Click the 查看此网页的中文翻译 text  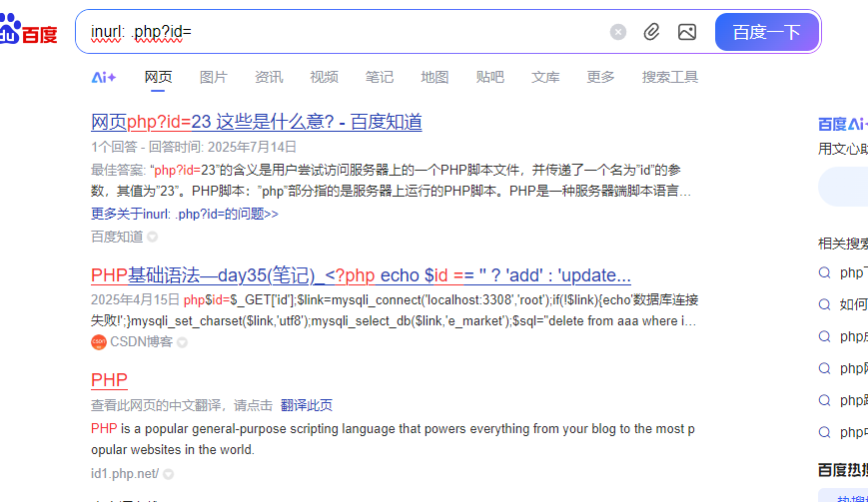182,405
